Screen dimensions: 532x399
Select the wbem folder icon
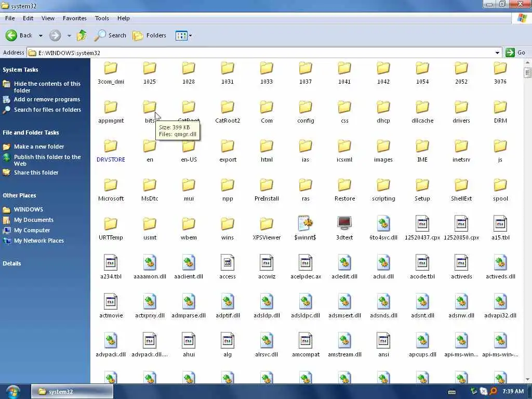pos(188,224)
